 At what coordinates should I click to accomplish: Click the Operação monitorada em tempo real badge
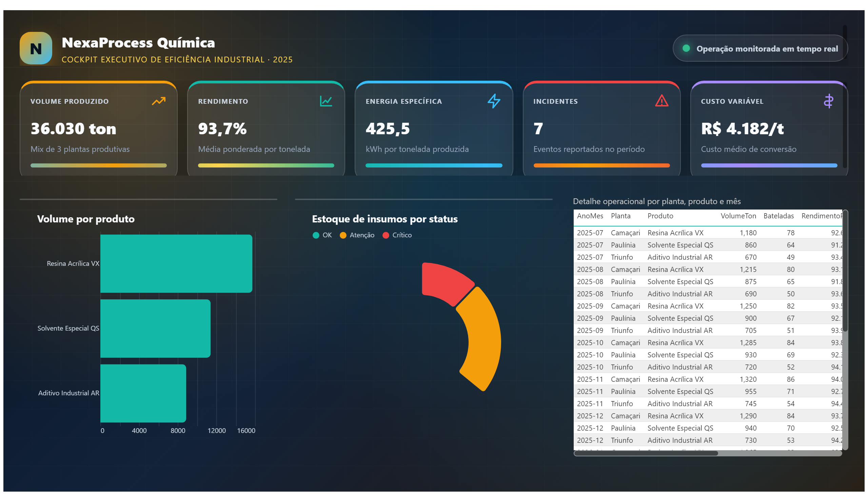759,48
